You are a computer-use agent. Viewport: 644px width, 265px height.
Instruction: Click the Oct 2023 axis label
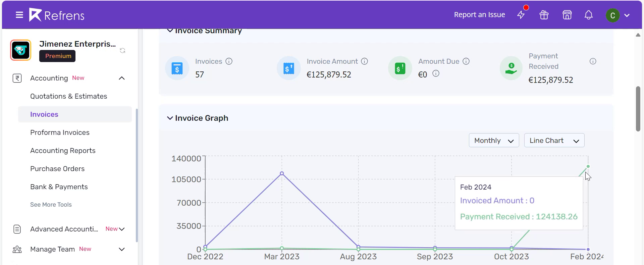pyautogui.click(x=512, y=257)
